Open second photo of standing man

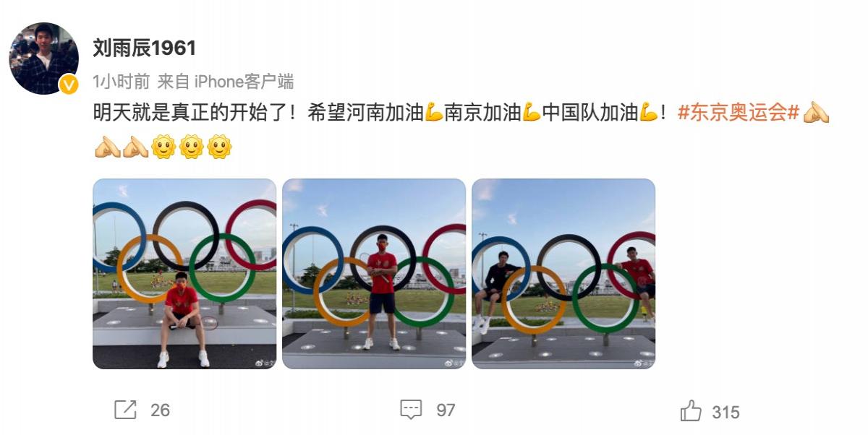(x=374, y=274)
